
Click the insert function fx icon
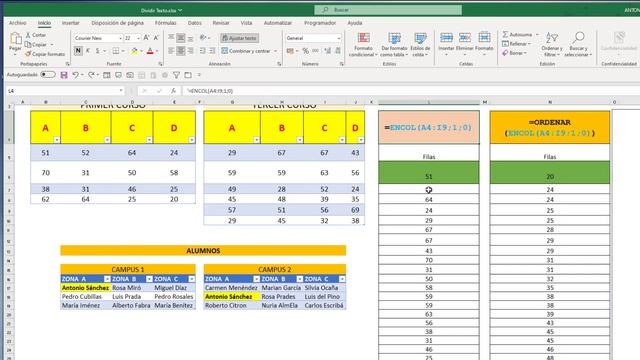tap(173, 91)
